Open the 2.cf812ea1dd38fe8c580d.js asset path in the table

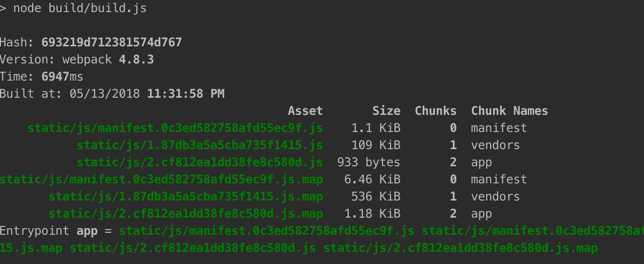point(199,162)
